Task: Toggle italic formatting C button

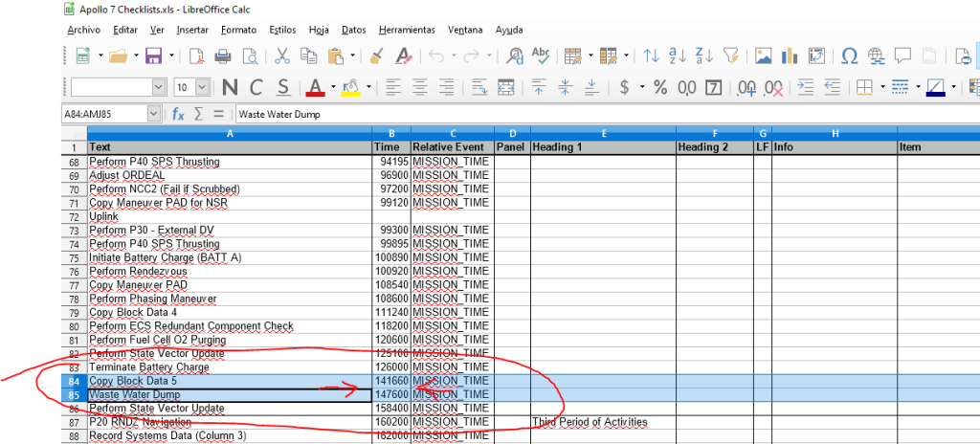Action: [256, 87]
